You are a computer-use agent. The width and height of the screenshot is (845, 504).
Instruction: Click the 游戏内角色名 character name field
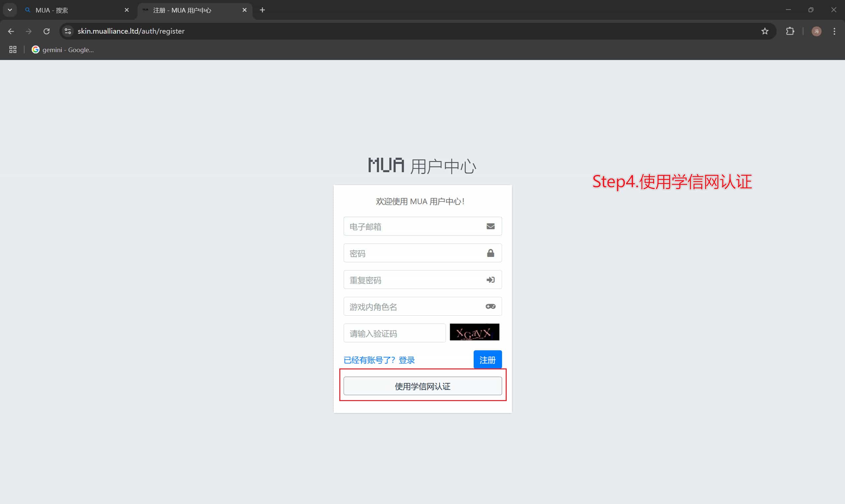[x=422, y=306]
